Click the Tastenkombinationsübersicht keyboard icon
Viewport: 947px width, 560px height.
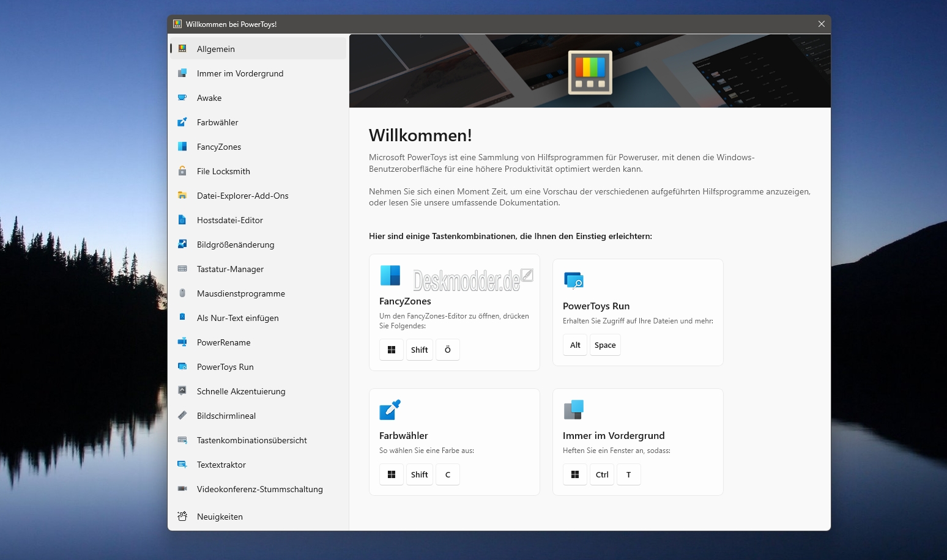[x=182, y=440]
